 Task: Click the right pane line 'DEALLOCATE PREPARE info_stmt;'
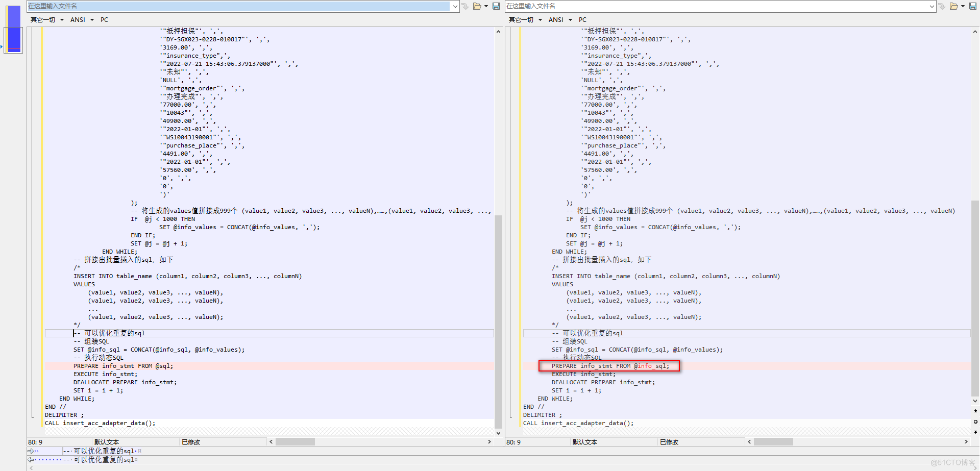tap(603, 382)
